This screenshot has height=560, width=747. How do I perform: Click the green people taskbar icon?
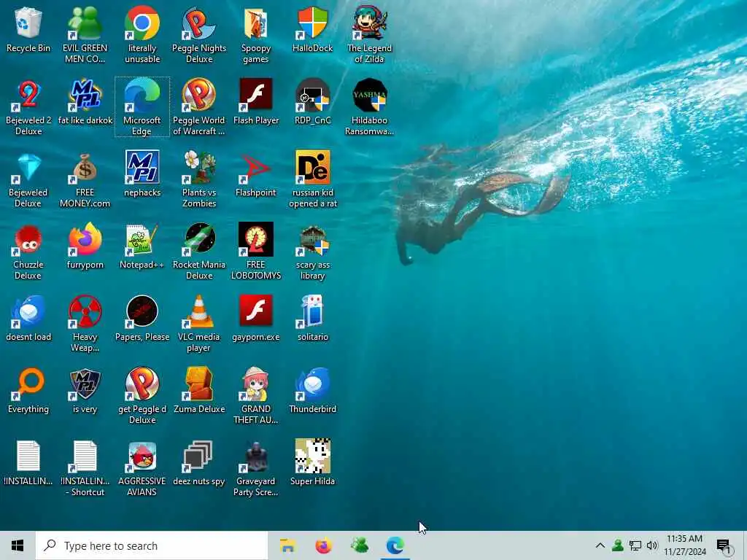pyautogui.click(x=360, y=545)
